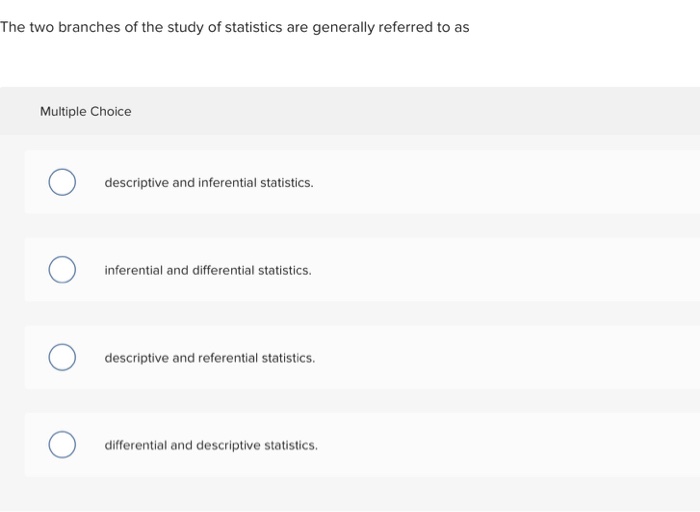Click empty right side of third answer card
The height and width of the screenshot is (512, 700).
[x=550, y=357]
